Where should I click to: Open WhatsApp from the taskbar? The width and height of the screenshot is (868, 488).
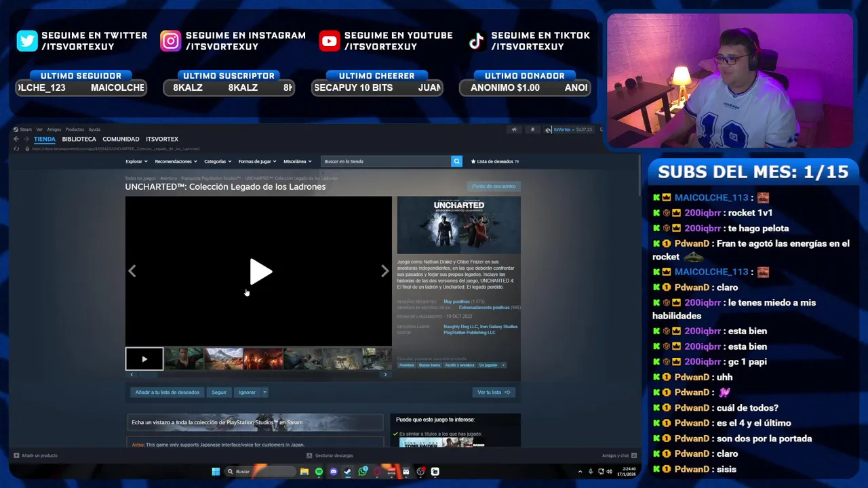[x=363, y=472]
